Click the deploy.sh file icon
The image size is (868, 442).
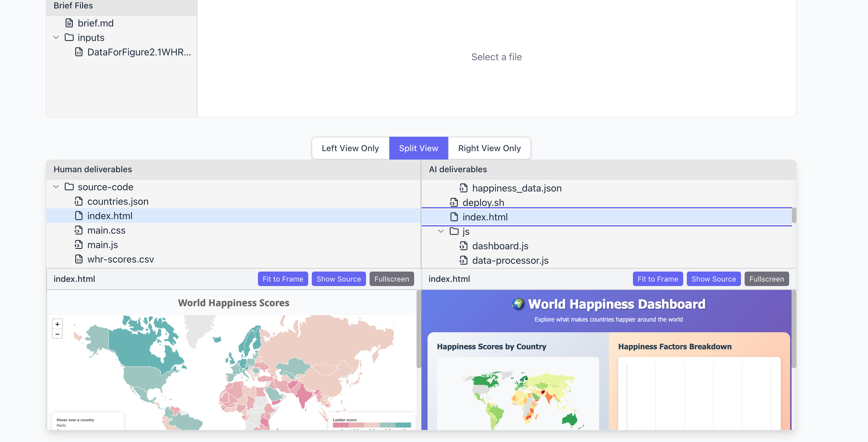454,203
